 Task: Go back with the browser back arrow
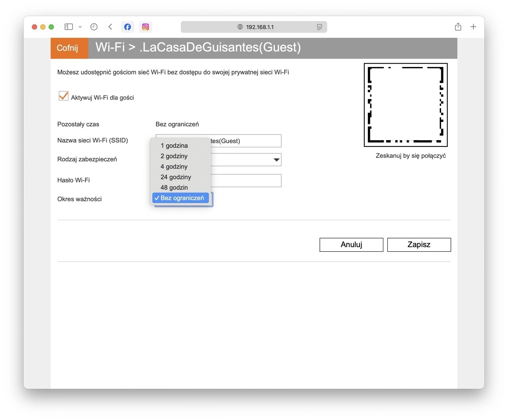click(x=110, y=27)
